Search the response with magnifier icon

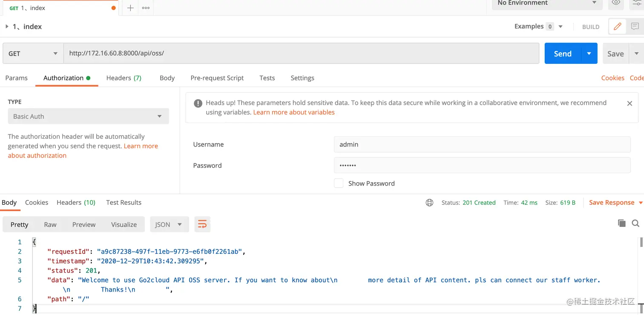[x=635, y=223]
